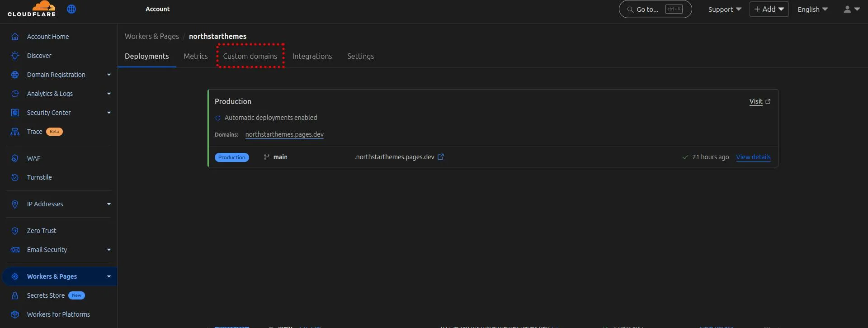
Task: Open the English language dropdown
Action: tap(812, 9)
